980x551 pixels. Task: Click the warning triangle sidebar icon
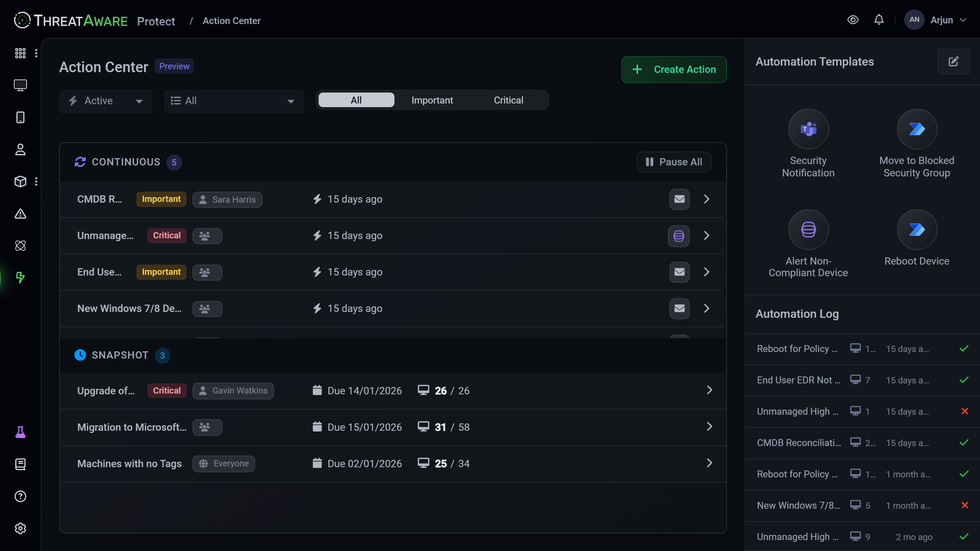(20, 214)
